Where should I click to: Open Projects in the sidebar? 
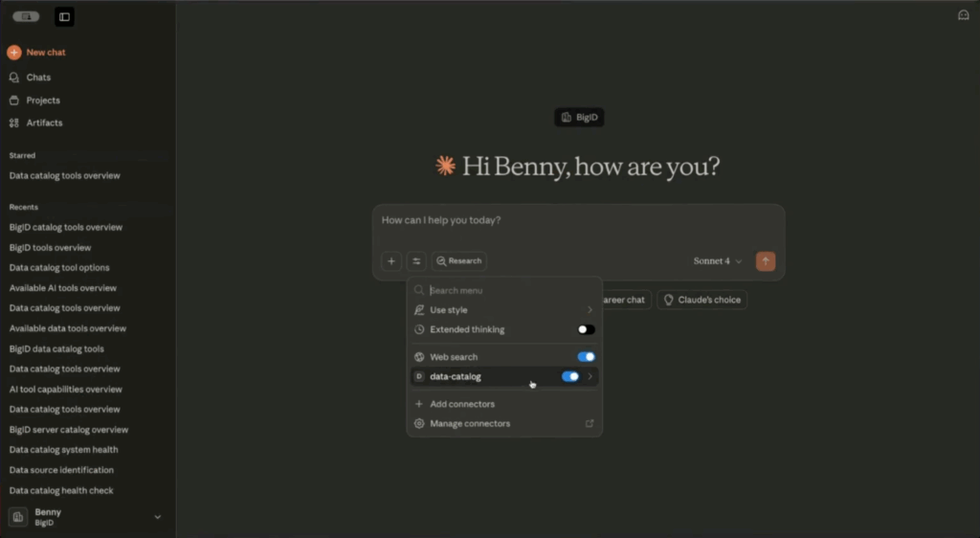coord(42,101)
